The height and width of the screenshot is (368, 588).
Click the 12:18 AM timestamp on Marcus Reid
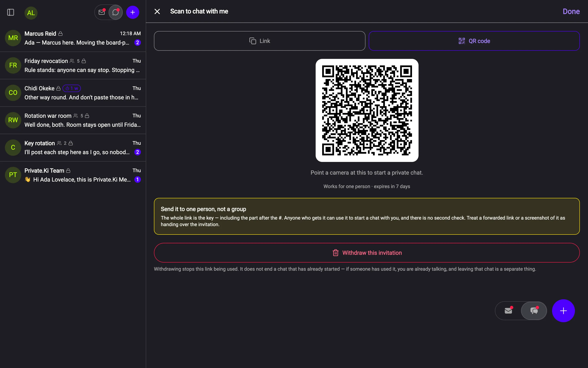click(130, 33)
